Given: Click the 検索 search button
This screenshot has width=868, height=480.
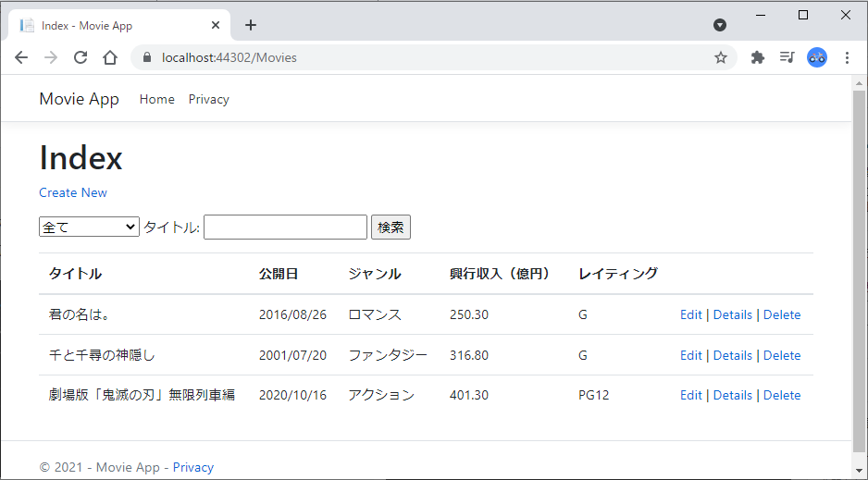Looking at the screenshot, I should click(x=391, y=228).
